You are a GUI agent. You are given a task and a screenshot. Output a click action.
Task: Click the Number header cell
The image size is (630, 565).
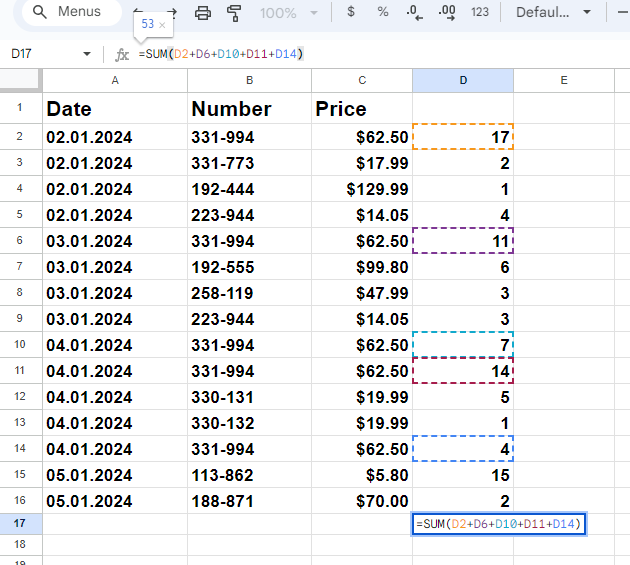[x=250, y=108]
